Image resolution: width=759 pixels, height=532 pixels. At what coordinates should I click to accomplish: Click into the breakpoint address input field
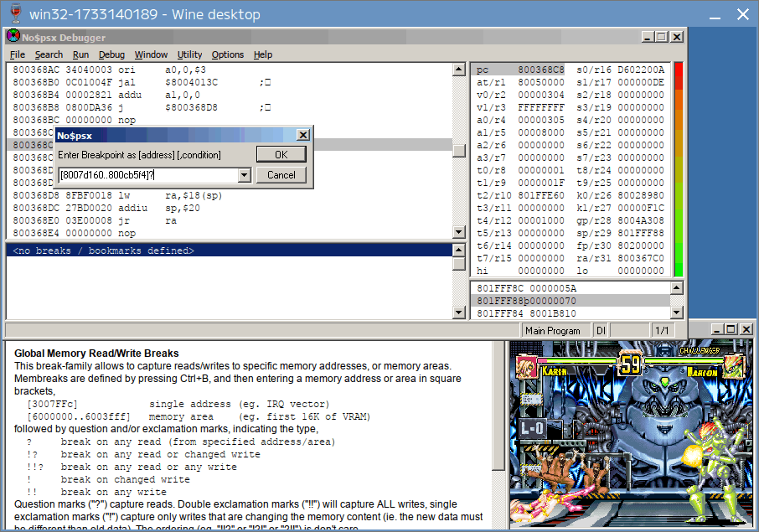tap(148, 175)
